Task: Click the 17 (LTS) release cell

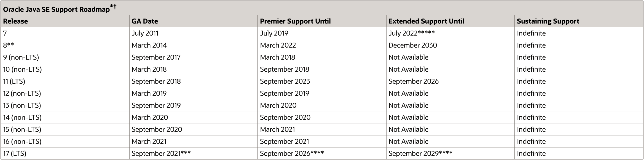Action: [65, 153]
